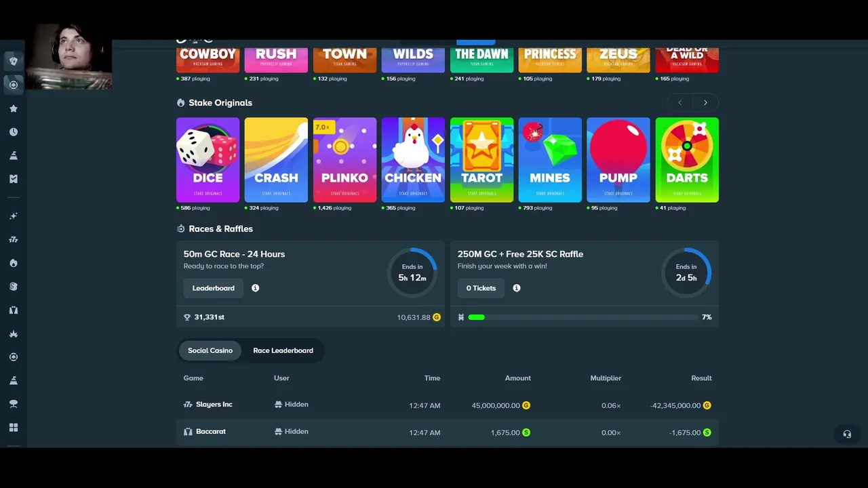
Task: Open favourites star icon in the sidebar
Action: click(x=14, y=108)
